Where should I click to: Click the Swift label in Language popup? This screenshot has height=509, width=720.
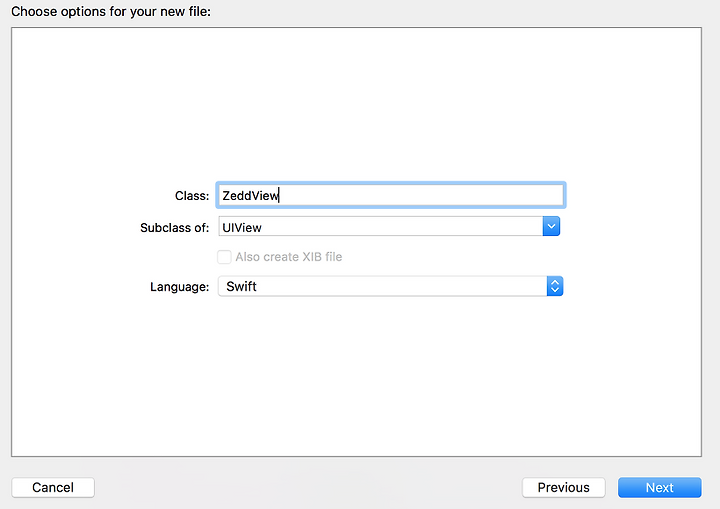tap(242, 286)
